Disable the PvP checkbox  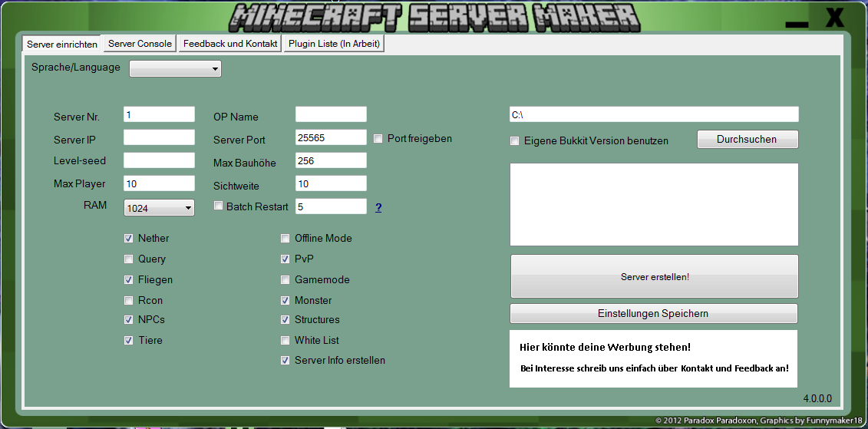tap(285, 259)
